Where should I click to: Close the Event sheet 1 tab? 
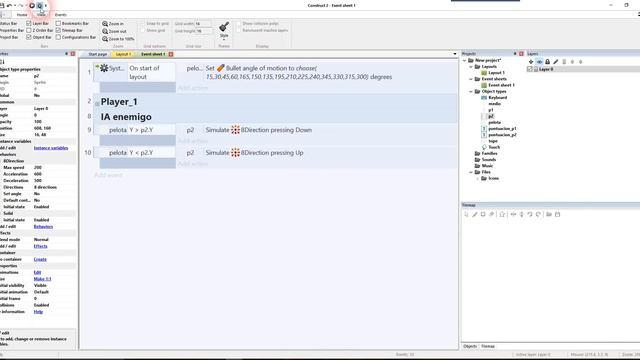[171, 54]
